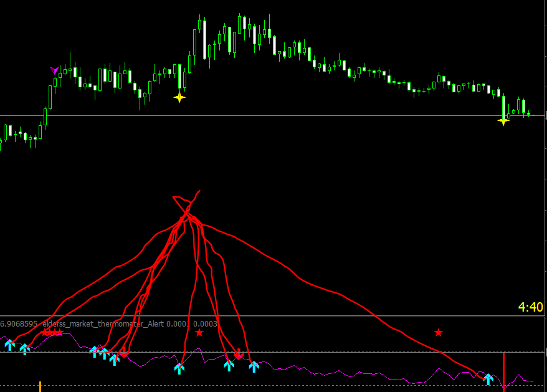
Task: Click the lone red star above the indicator peak
Action: pyautogui.click(x=199, y=332)
